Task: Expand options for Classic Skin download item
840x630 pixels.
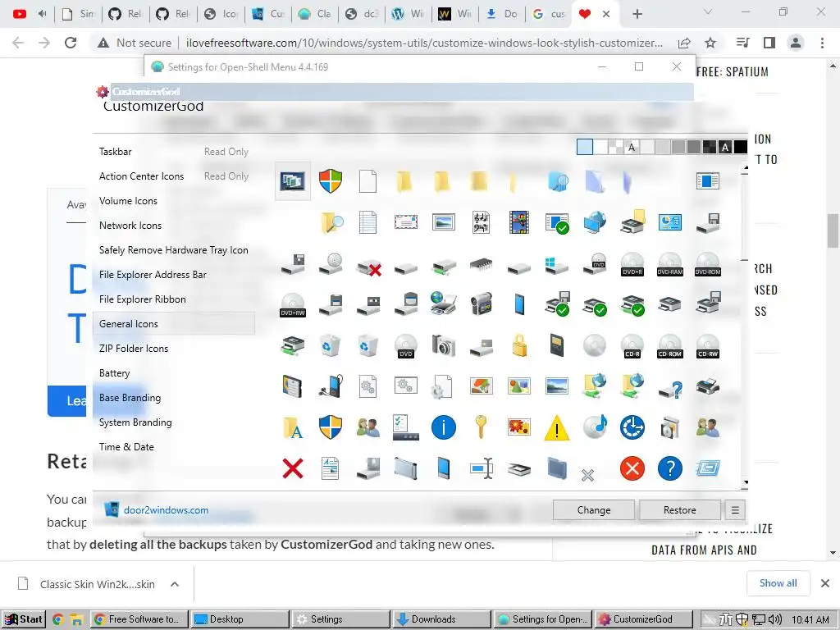Action: 175,584
